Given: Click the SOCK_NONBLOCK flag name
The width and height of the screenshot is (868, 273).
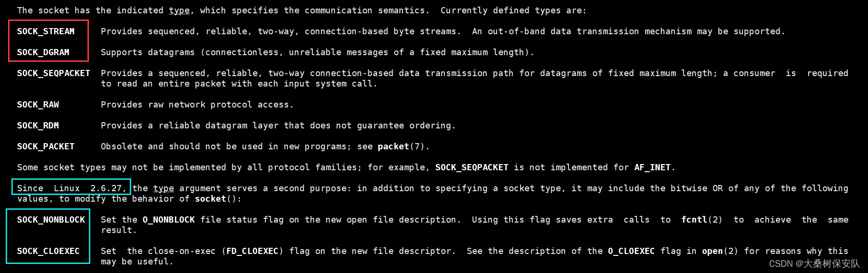Looking at the screenshot, I should pyautogui.click(x=51, y=220).
